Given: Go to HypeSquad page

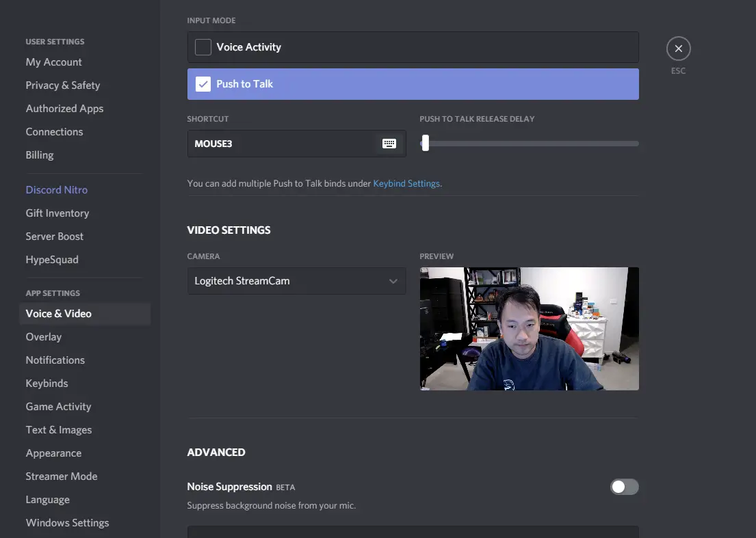Looking at the screenshot, I should (x=52, y=260).
